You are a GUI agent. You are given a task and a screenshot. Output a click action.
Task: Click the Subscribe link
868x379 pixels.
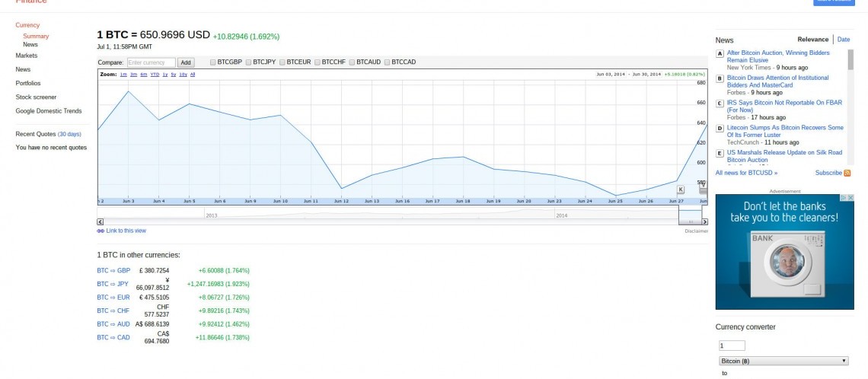point(828,174)
